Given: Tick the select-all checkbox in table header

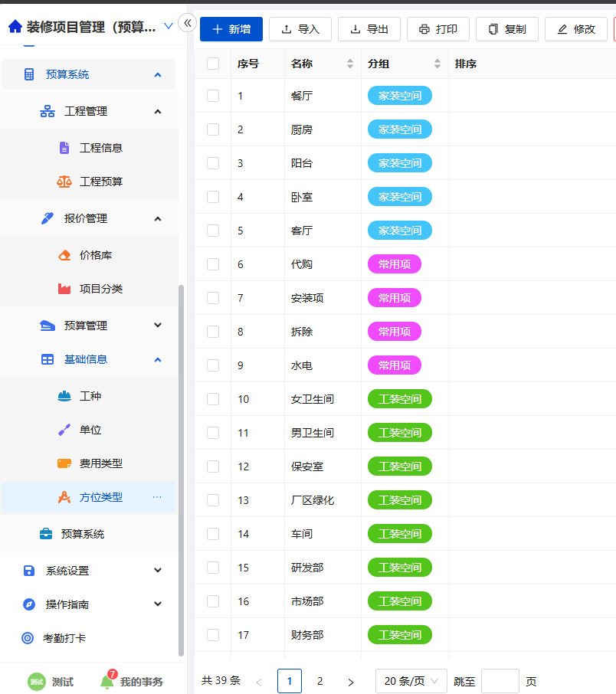Looking at the screenshot, I should point(212,64).
